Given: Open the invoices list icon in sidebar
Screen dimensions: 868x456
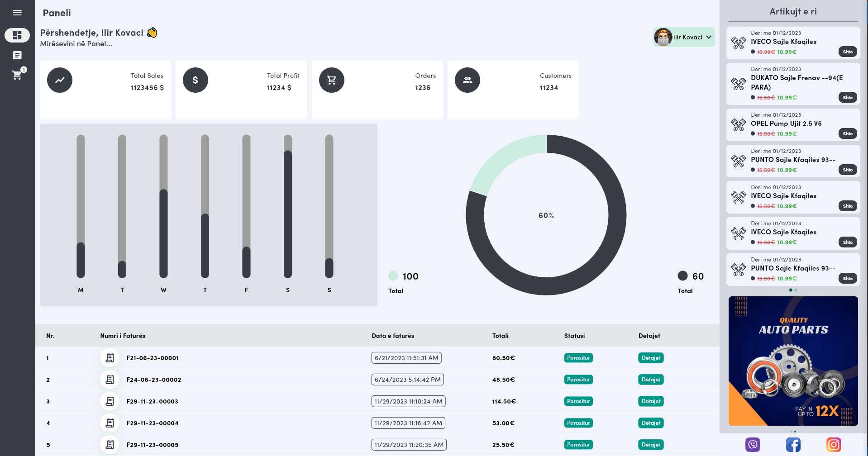Looking at the screenshot, I should 17,55.
